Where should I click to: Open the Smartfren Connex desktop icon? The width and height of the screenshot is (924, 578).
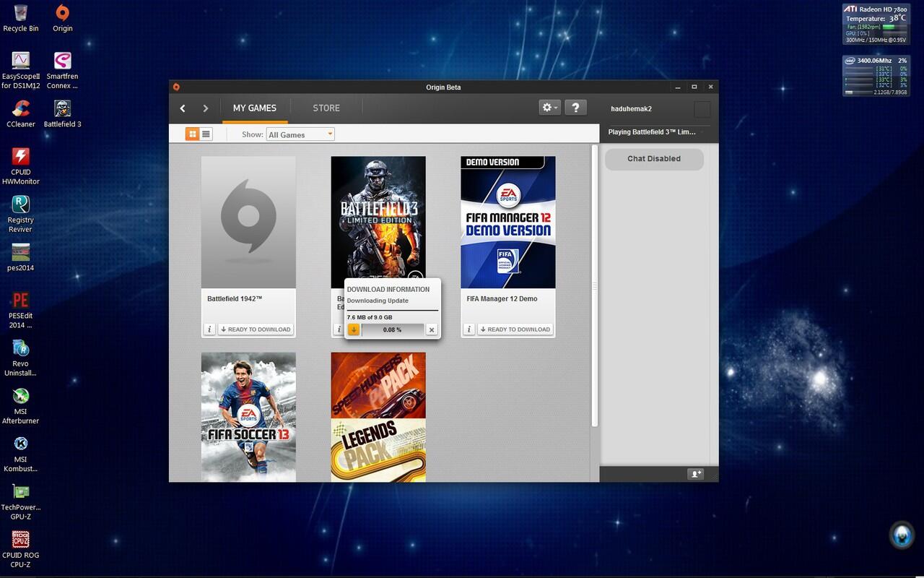[63, 70]
